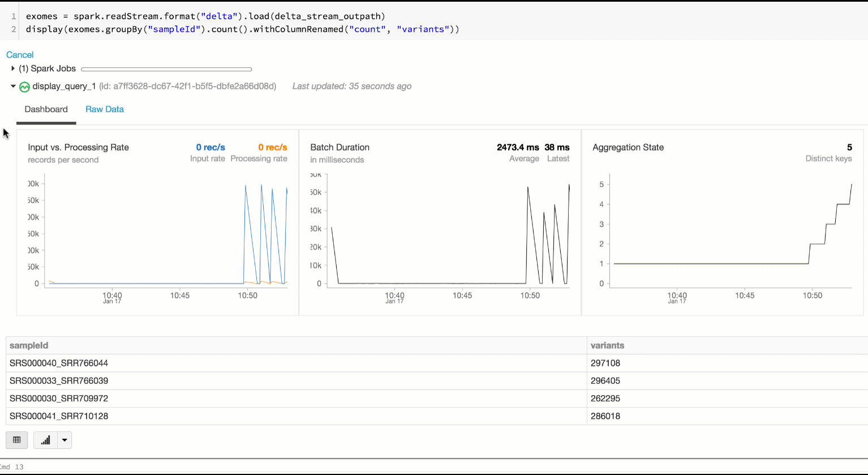This screenshot has height=475, width=868.
Task: Click the Spark Jobs progress bar
Action: pyautogui.click(x=166, y=69)
